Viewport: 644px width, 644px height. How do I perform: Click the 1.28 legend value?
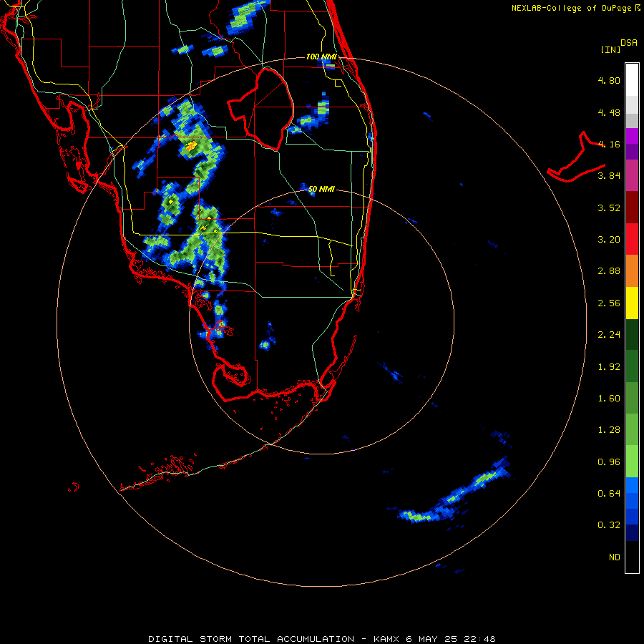click(609, 430)
